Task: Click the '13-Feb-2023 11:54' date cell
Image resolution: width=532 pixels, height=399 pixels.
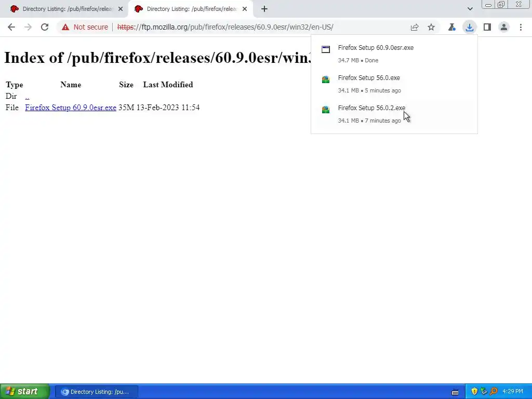Action: coord(168,108)
